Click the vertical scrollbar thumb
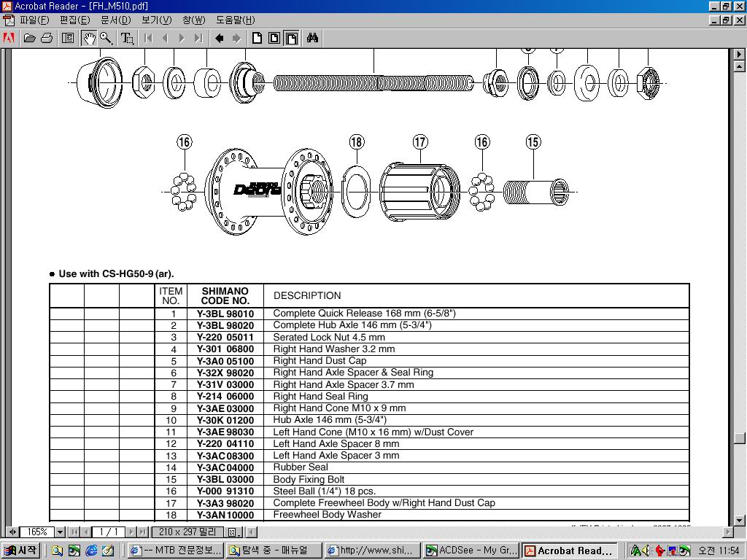Viewport: 747px width, 560px height. [x=740, y=437]
